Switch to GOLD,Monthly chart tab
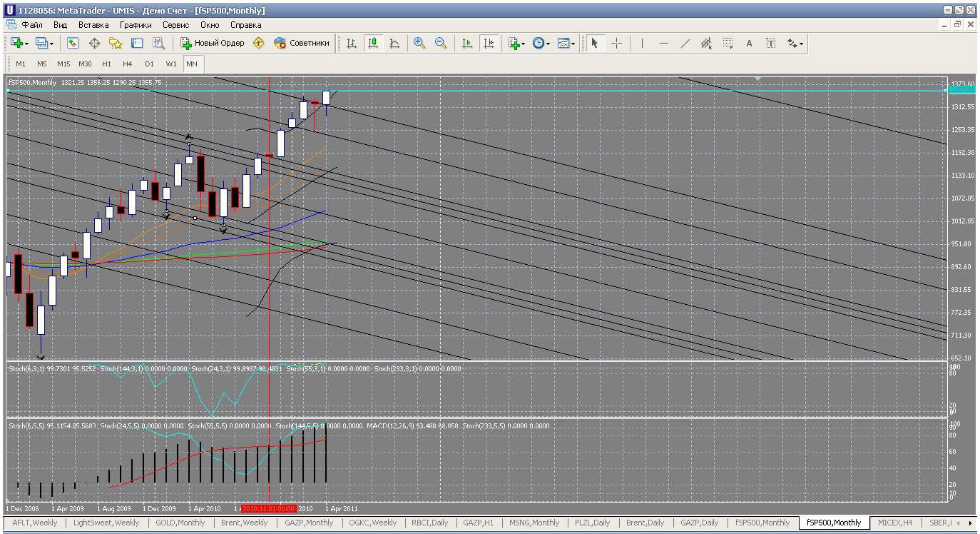Viewport: 980px width, 534px height. (180, 523)
